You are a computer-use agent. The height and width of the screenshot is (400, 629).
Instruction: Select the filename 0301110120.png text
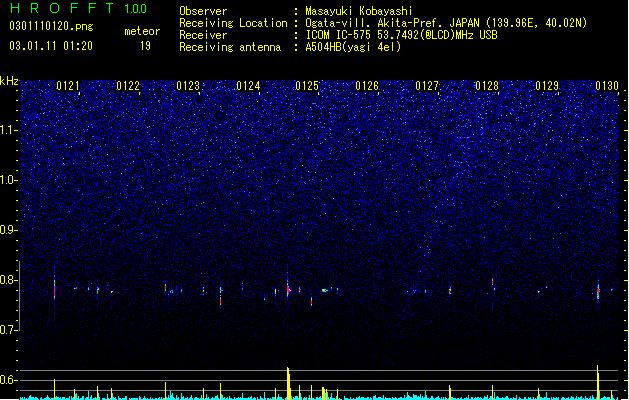(x=51, y=26)
